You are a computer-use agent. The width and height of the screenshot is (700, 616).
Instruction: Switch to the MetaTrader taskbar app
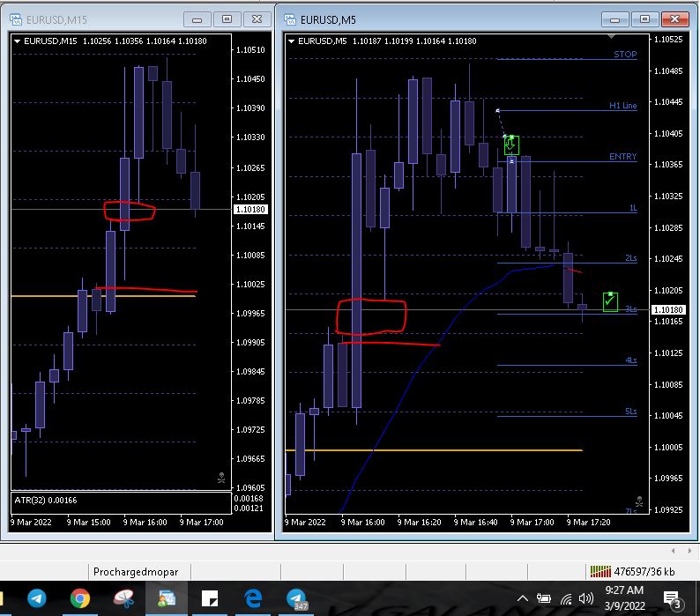(x=167, y=598)
